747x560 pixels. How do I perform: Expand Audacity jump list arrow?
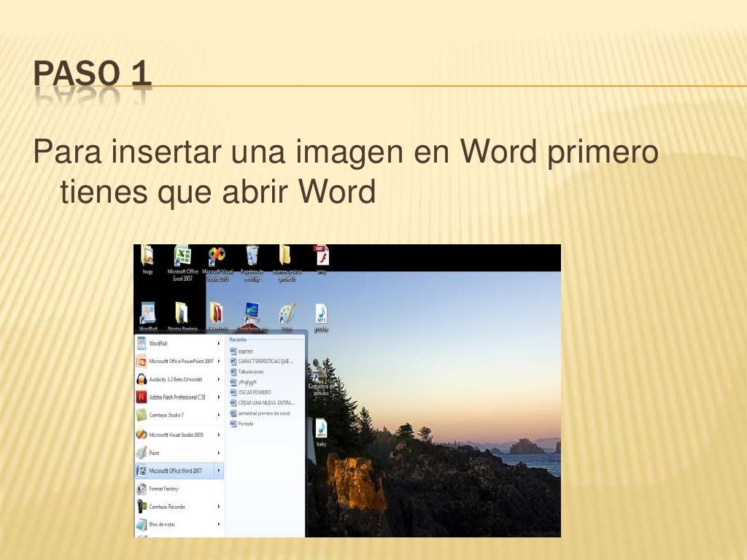coord(219,379)
